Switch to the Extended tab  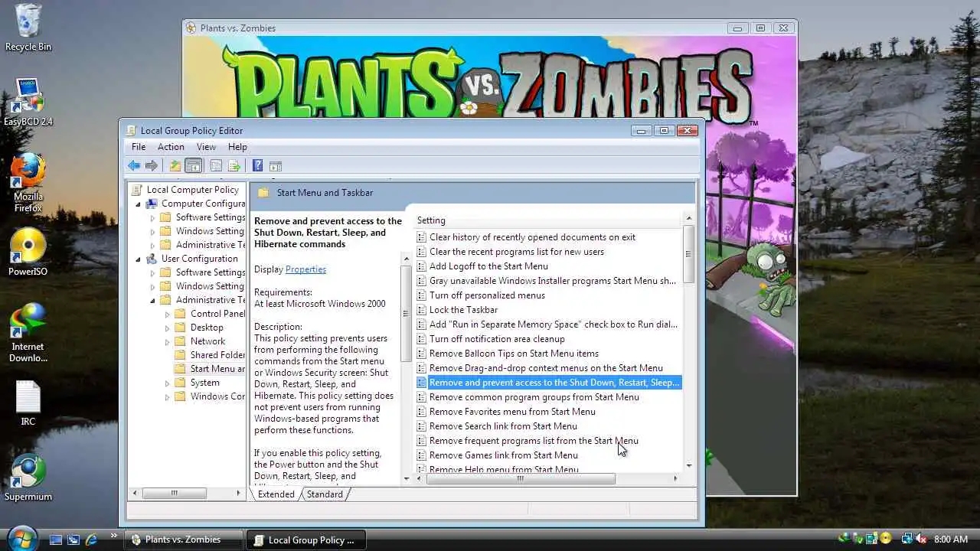tap(276, 494)
